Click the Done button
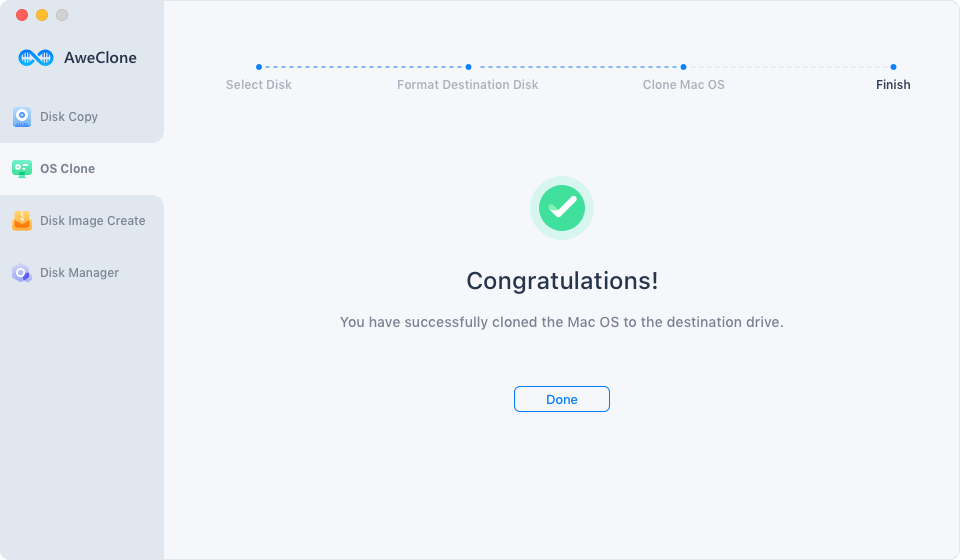 (x=561, y=399)
